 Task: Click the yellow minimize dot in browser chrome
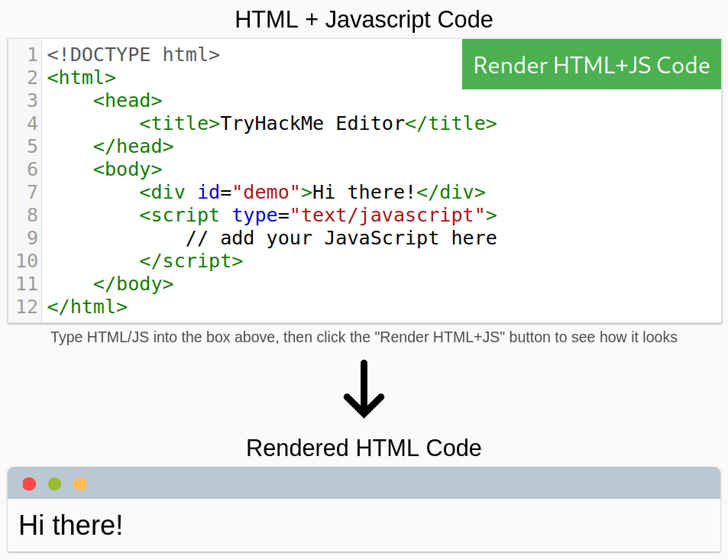click(x=79, y=484)
